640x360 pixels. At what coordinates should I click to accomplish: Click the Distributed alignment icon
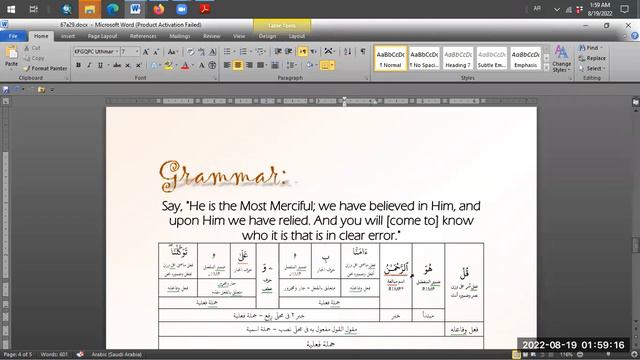(275, 65)
